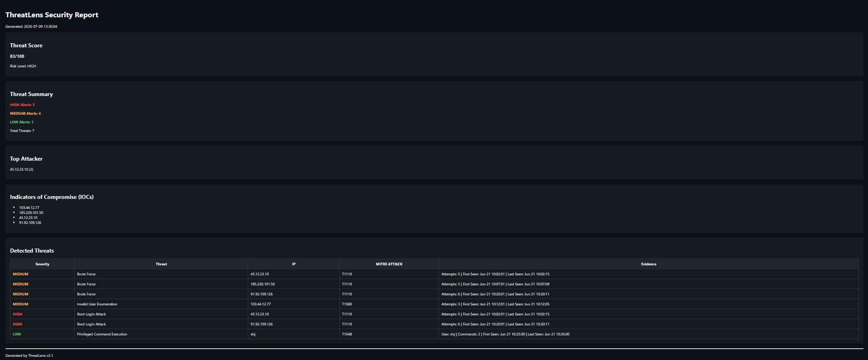Viewport: 868px width, 360px height.
Task: Select the 'Generated: 2026-07-09 13:30:04' timestamp
Action: click(x=31, y=26)
